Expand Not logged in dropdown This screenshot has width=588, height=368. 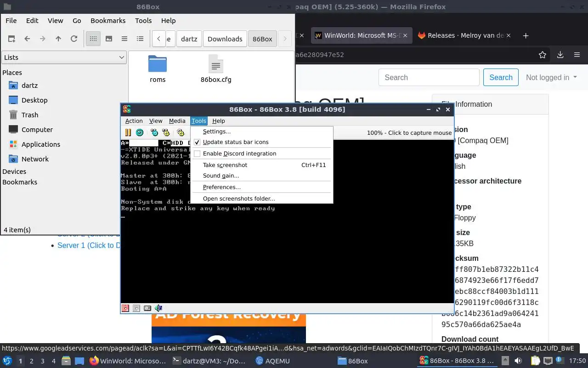pos(551,77)
